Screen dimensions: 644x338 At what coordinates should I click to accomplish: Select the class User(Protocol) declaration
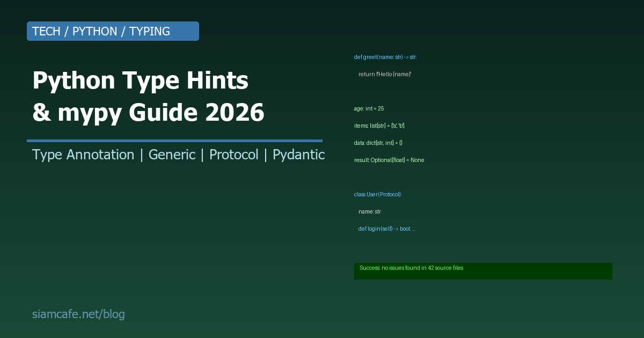tap(378, 194)
